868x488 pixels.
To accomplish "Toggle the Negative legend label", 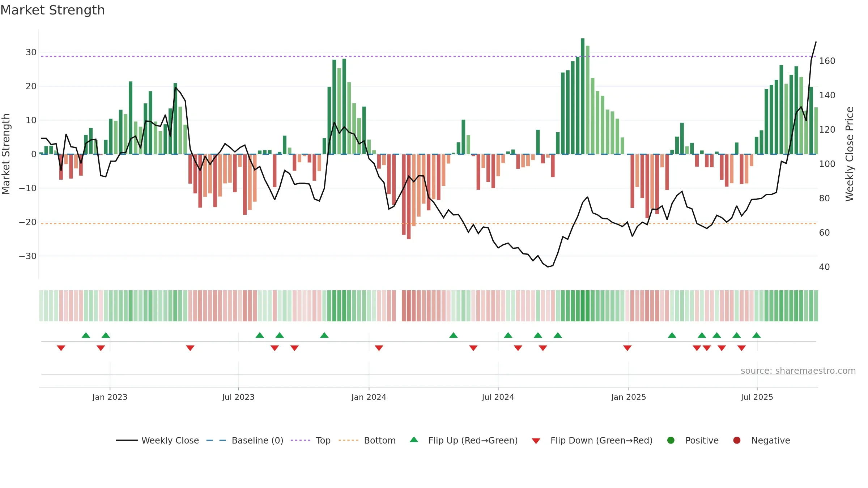I will 771,441.
